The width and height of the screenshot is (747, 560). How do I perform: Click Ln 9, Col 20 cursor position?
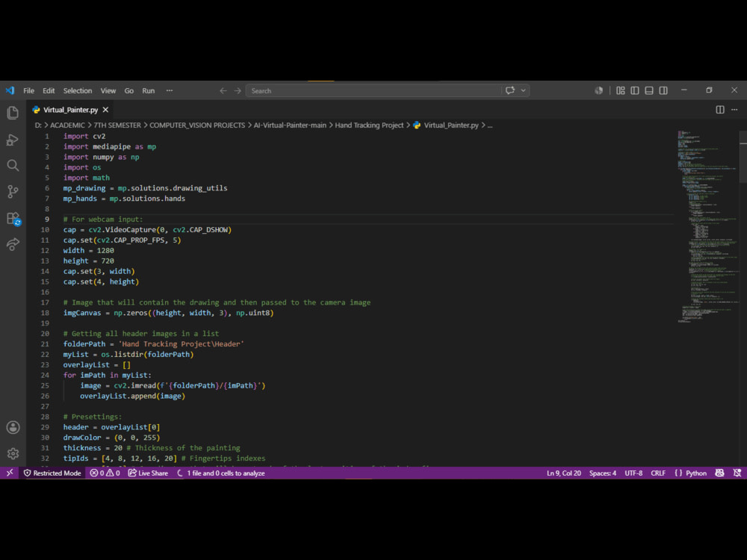(563, 473)
